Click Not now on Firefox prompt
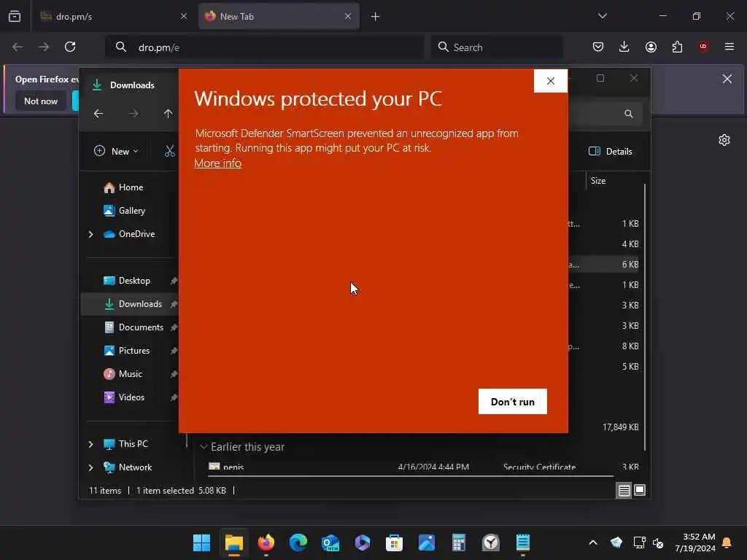This screenshot has height=560, width=747. tap(41, 101)
